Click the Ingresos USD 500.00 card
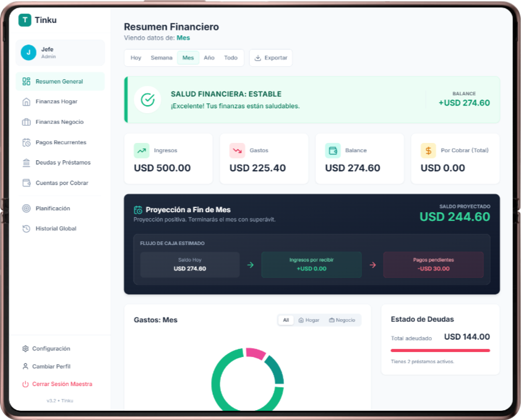Viewport: 521px width, 420px height. [x=168, y=159]
